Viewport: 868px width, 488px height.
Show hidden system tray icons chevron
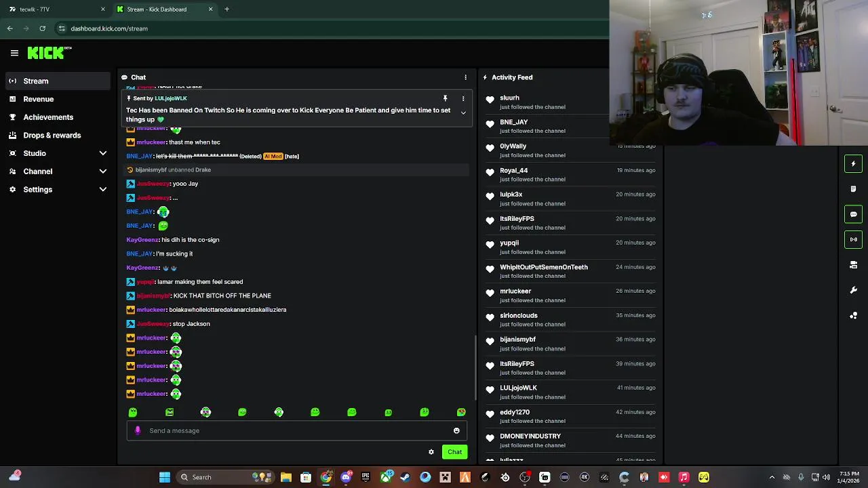tap(772, 477)
